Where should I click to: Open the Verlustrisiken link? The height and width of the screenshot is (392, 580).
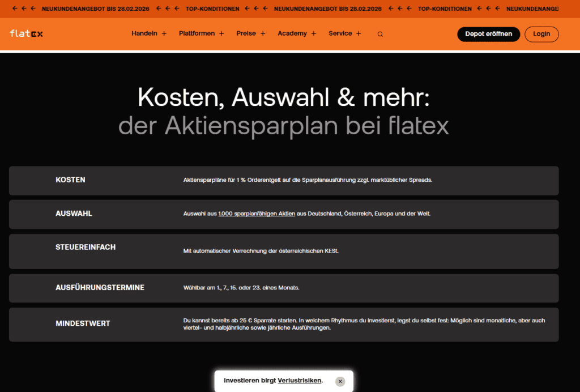tap(299, 381)
